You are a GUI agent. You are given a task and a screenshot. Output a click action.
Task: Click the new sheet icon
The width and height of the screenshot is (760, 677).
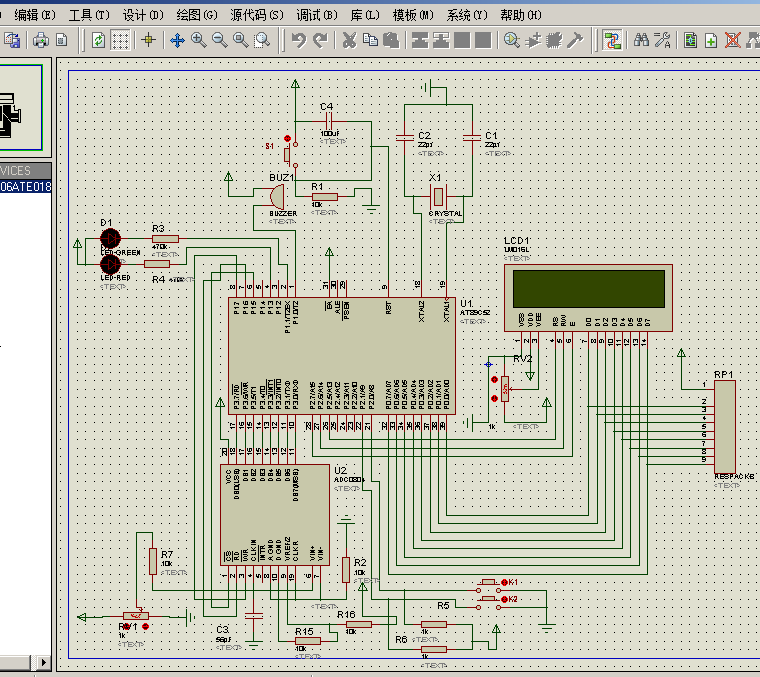click(711, 40)
